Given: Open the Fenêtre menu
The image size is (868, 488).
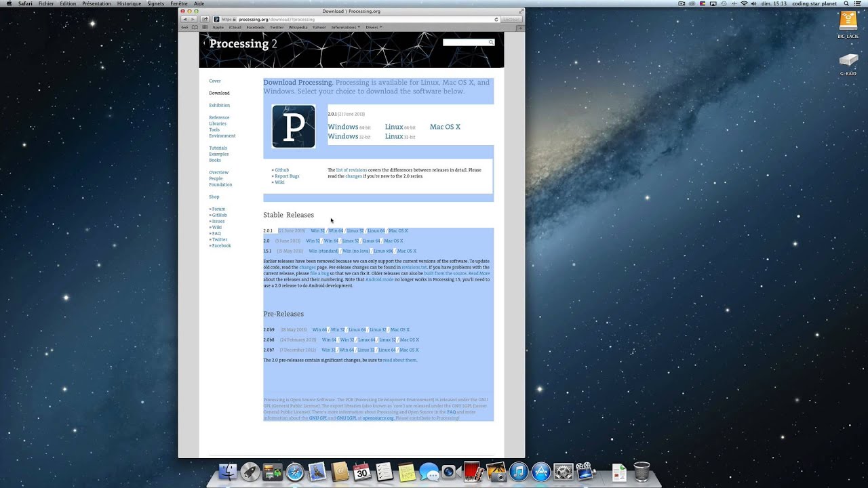Looking at the screenshot, I should [179, 3].
